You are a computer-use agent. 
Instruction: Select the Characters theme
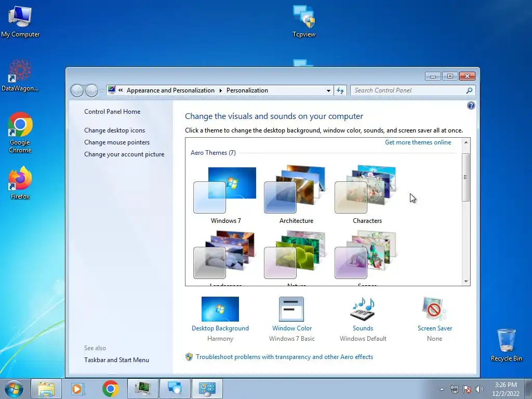(x=366, y=195)
